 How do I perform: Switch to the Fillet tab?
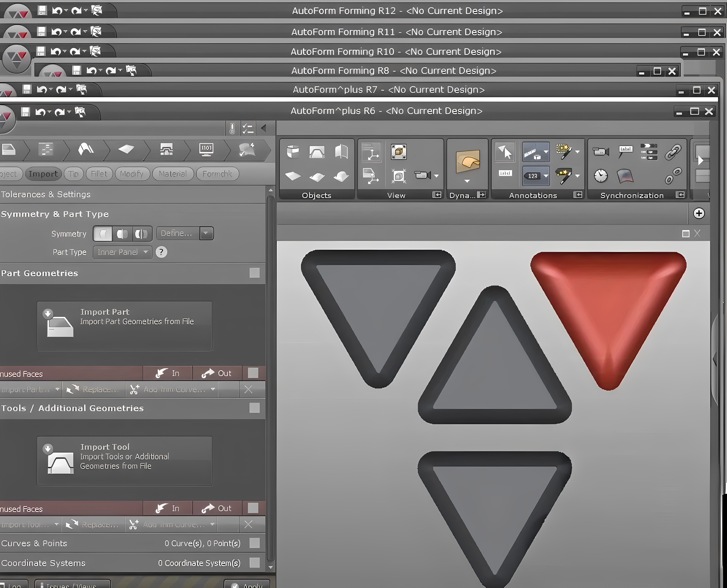click(x=99, y=174)
